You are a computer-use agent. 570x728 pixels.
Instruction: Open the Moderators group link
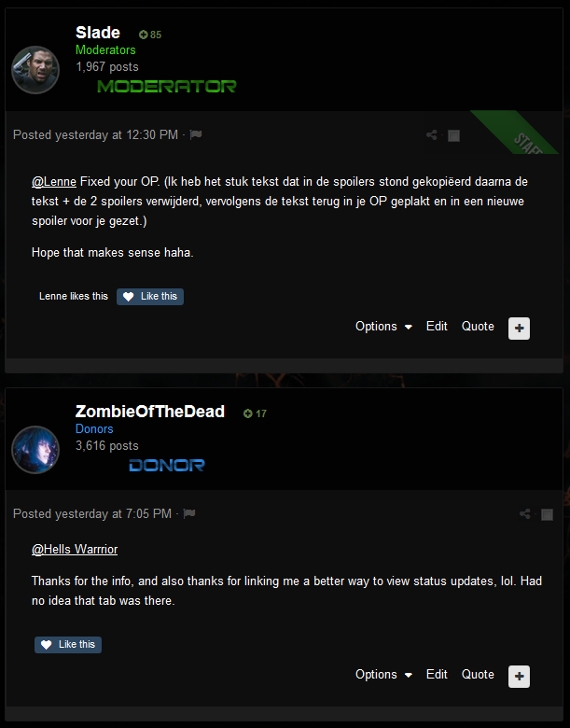pos(105,49)
